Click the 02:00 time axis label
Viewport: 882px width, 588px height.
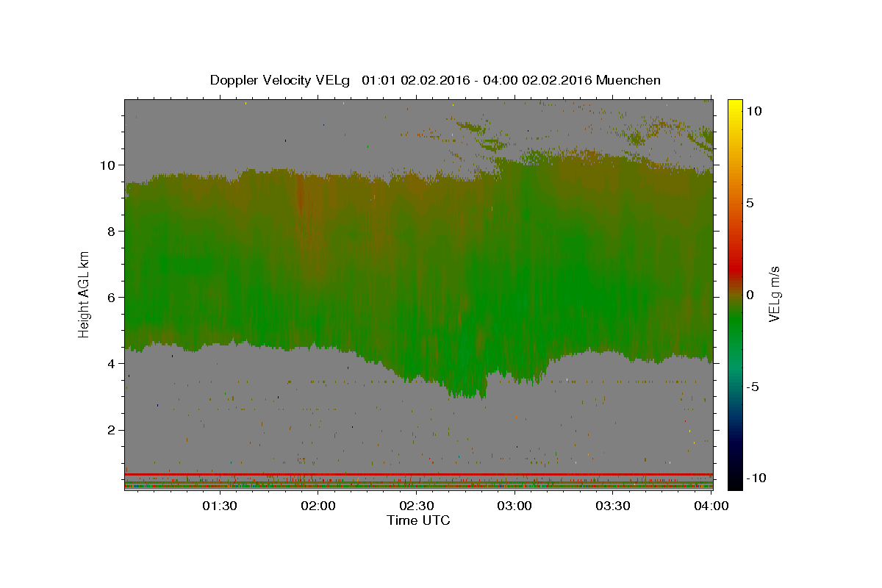click(x=318, y=506)
